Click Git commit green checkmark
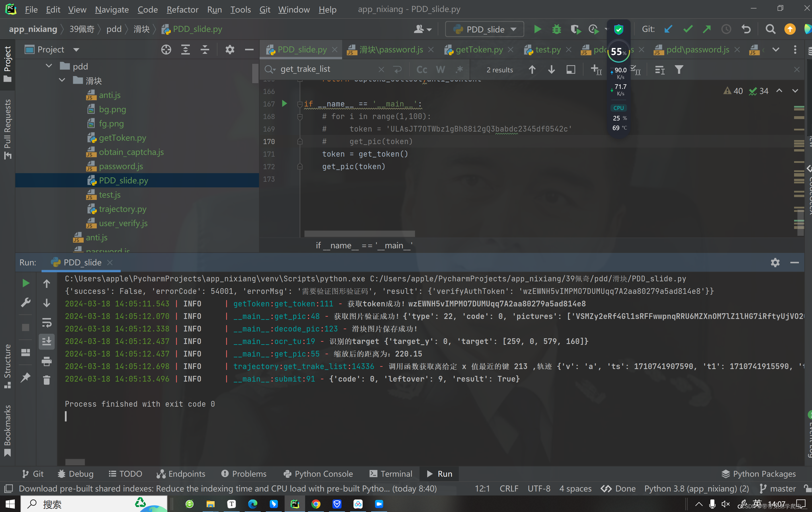The image size is (812, 512). click(688, 29)
